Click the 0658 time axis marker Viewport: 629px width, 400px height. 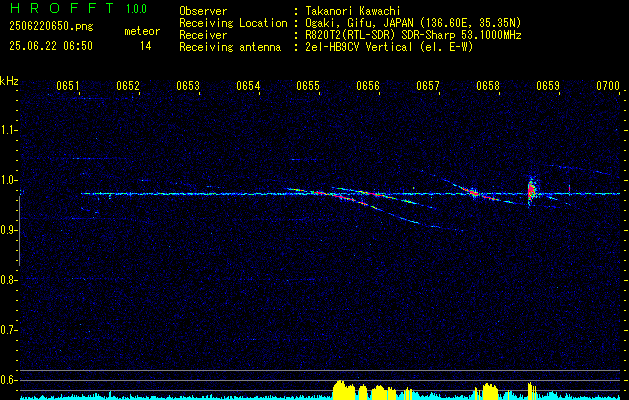point(488,86)
